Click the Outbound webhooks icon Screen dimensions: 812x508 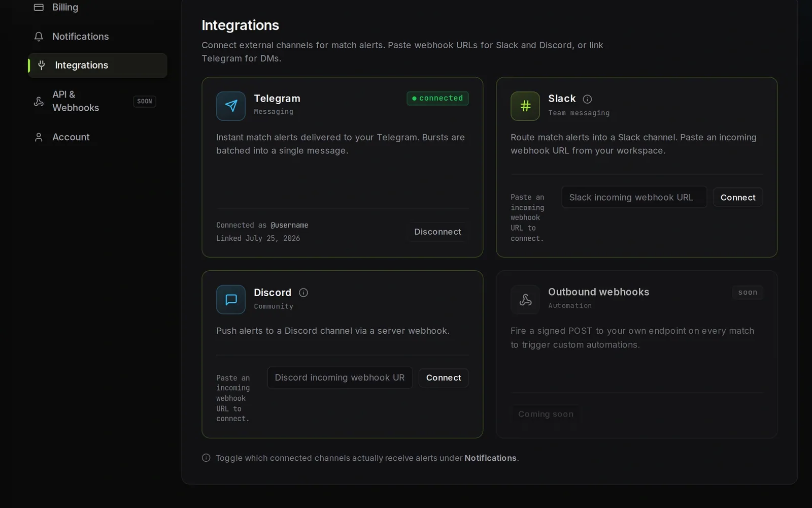coord(525,300)
